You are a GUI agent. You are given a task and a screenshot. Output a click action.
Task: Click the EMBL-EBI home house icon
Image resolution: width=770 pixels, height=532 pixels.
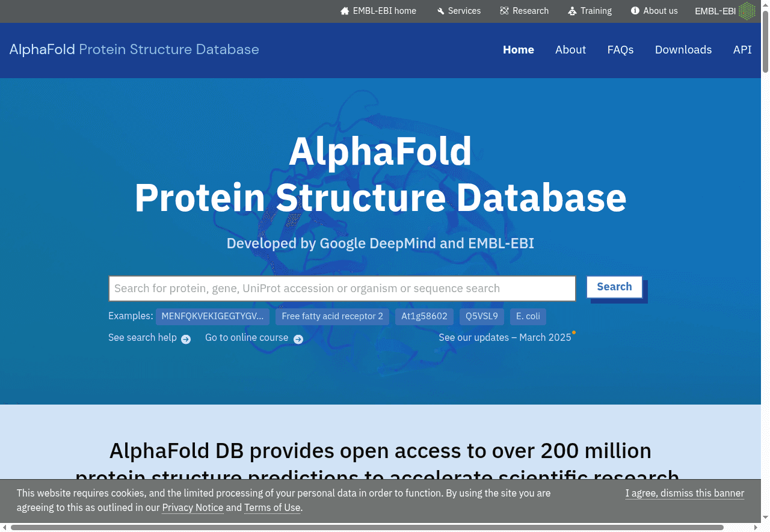tap(344, 10)
